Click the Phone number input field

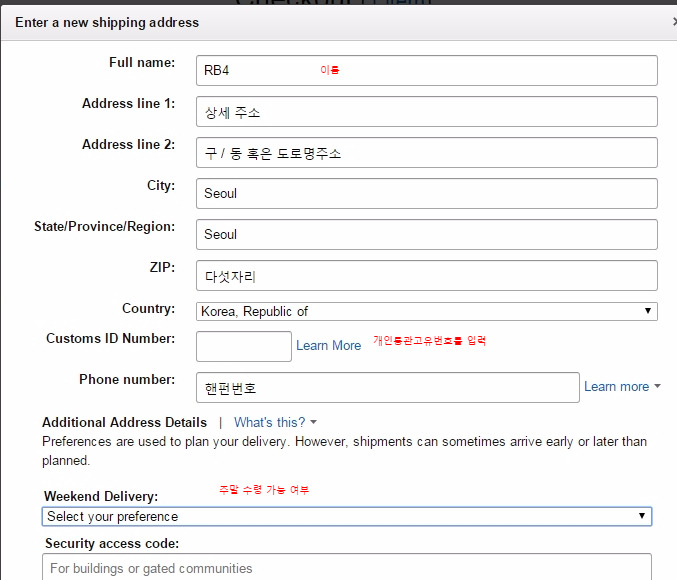tap(387, 387)
